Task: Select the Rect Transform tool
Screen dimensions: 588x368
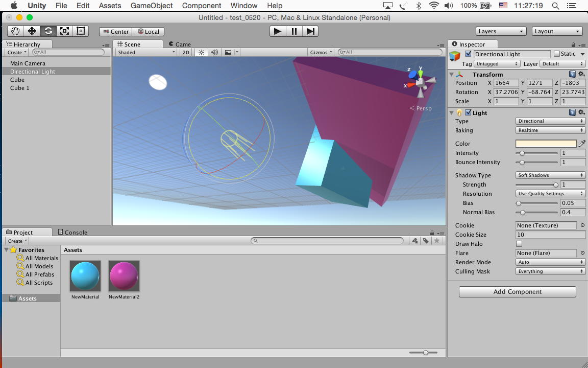Action: [x=81, y=31]
